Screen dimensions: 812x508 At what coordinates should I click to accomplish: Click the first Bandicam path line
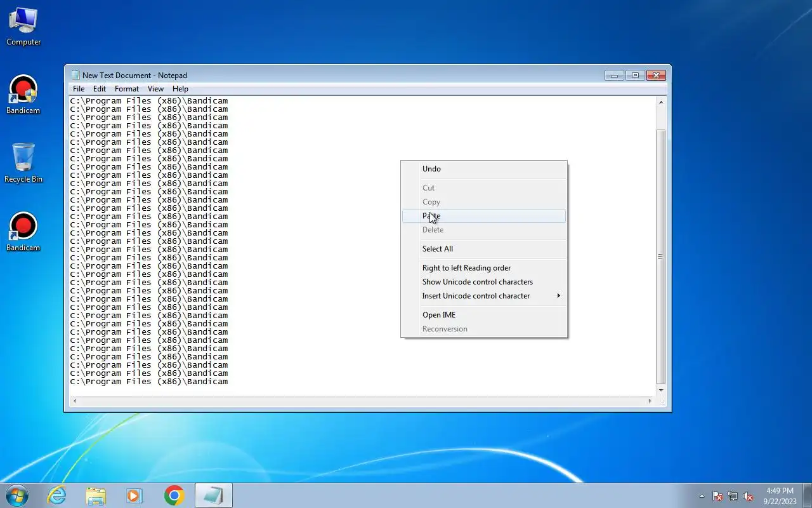click(x=149, y=100)
